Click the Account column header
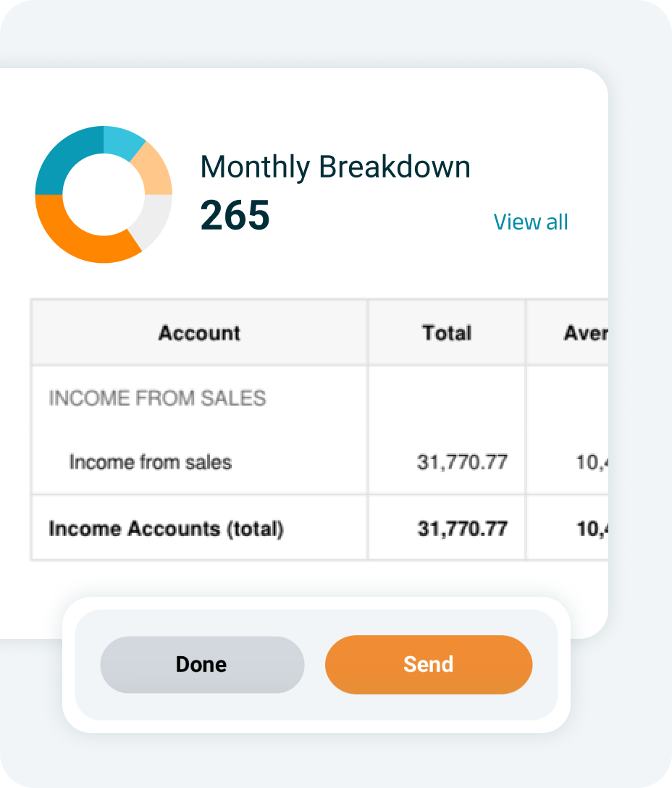672x788 pixels. pos(200,332)
